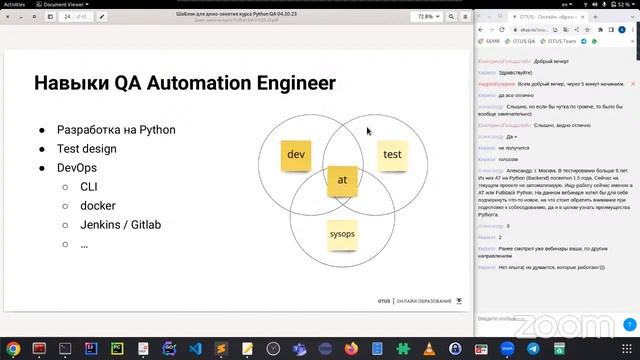Click the annotate pencil icon in Document Viewer
The width and height of the screenshot is (640, 360).
pos(102,17)
